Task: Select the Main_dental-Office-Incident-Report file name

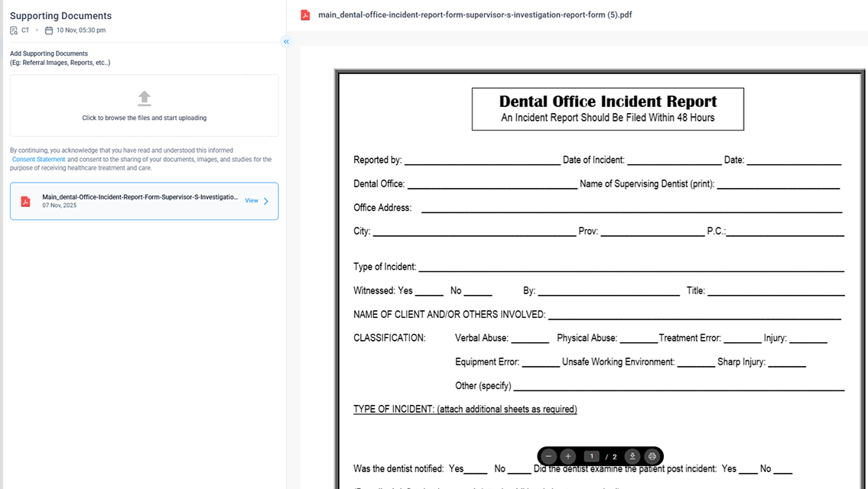Action: [x=140, y=196]
